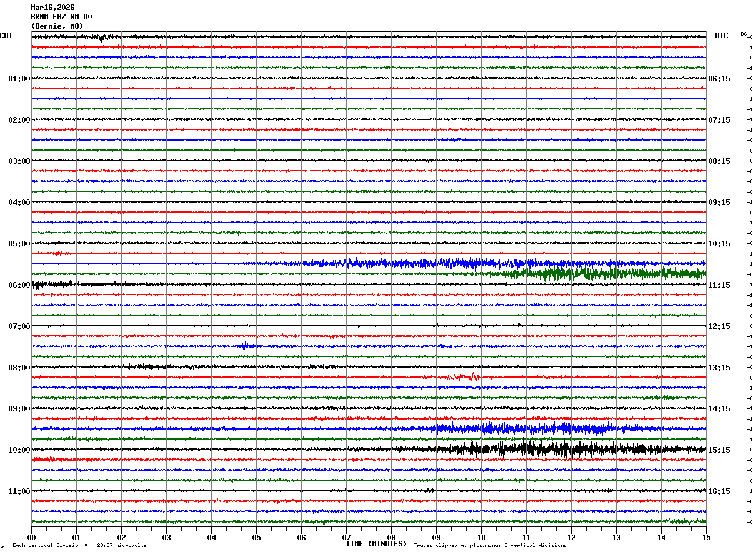
Task: Select the 05:00 CDT row label
Action: tap(19, 244)
